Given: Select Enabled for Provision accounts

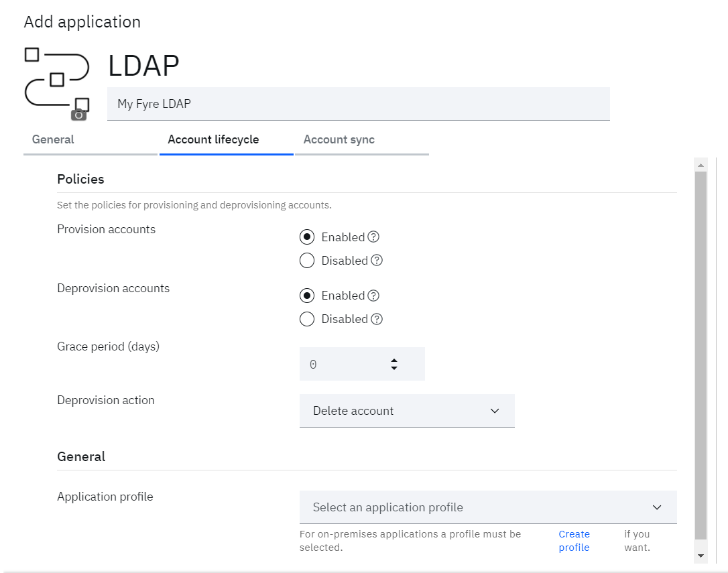Looking at the screenshot, I should click(307, 237).
